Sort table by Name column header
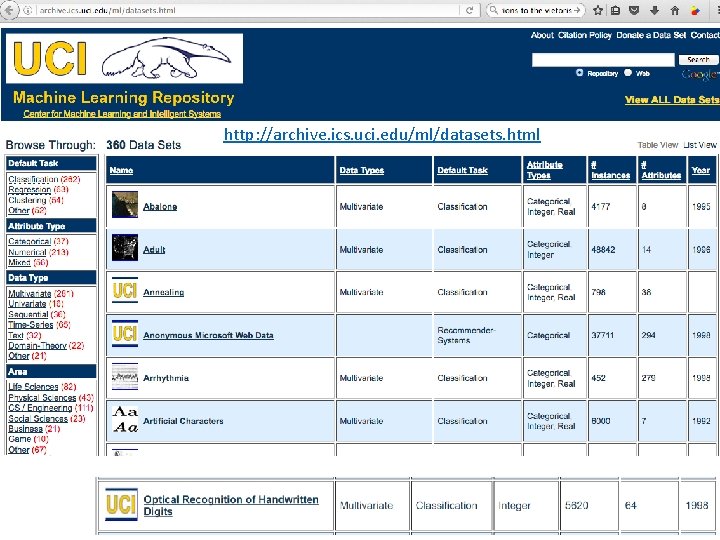Viewport: 720px width, 540px height. pyautogui.click(x=121, y=170)
